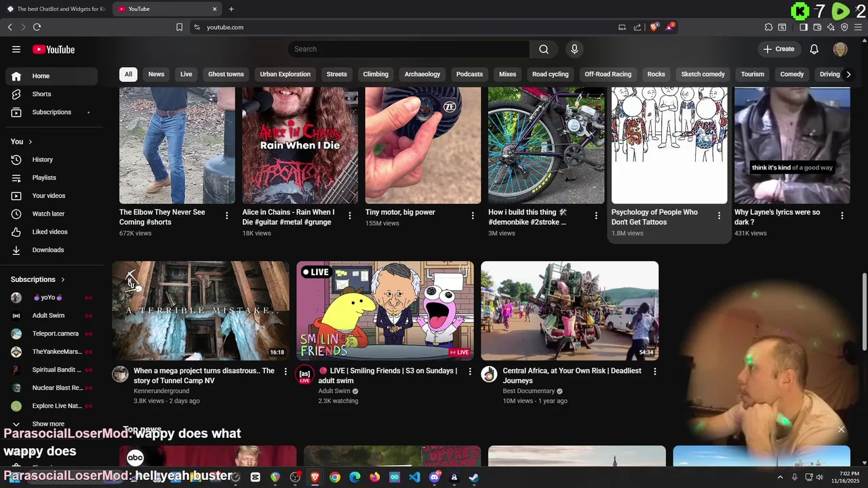Open the browser main menu
The width and height of the screenshot is (868, 488).
(x=859, y=27)
